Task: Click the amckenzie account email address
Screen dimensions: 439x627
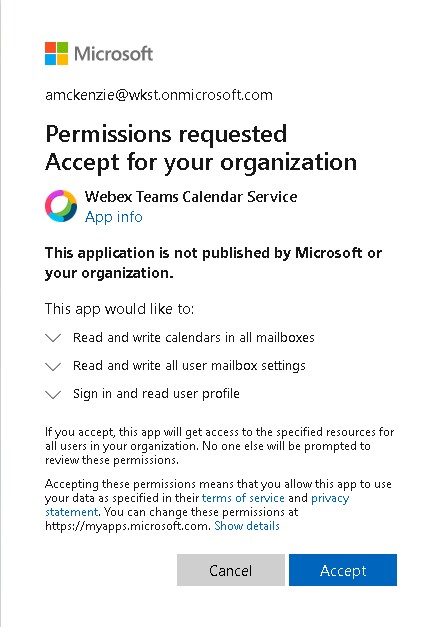Action: click(x=159, y=95)
